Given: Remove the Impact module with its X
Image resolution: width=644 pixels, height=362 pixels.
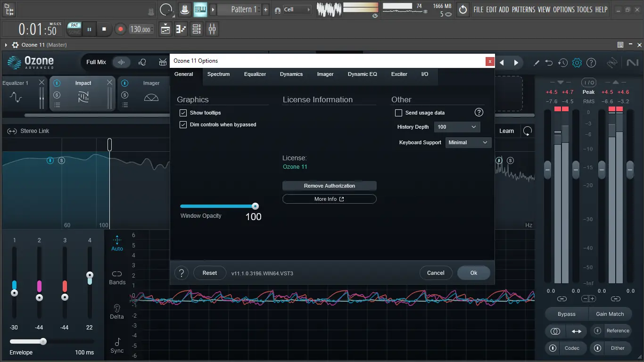Looking at the screenshot, I should [109, 82].
